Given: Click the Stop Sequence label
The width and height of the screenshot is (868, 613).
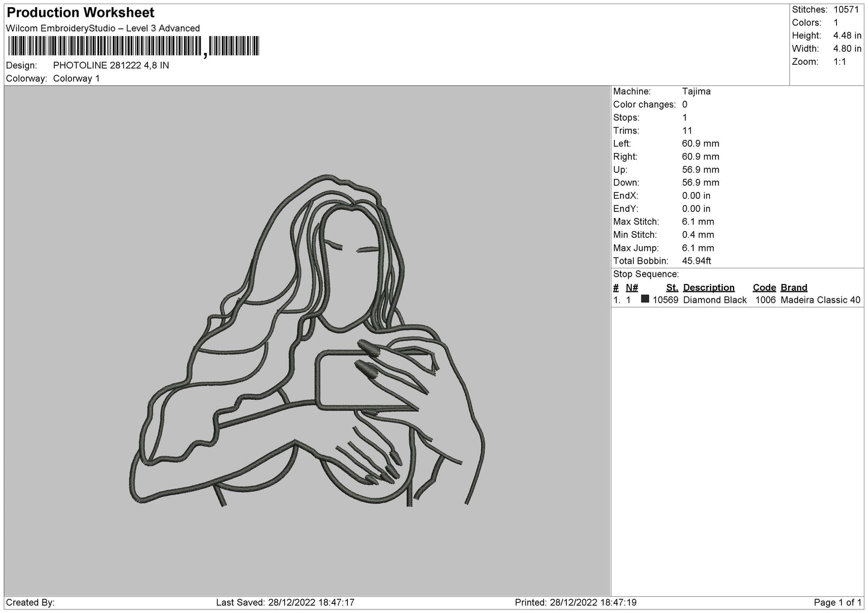Looking at the screenshot, I should (646, 274).
